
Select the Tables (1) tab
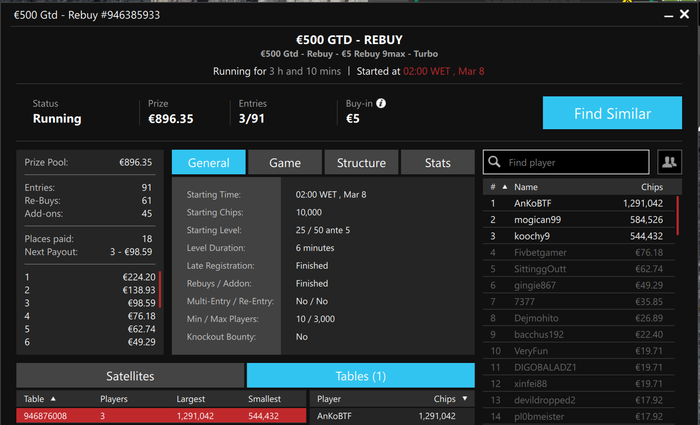[x=361, y=376]
